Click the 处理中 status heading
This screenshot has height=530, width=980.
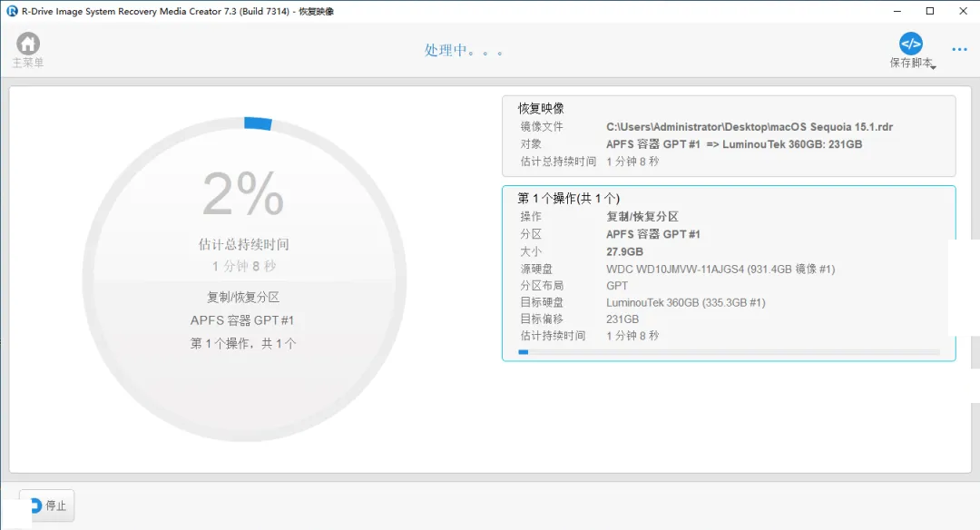pos(463,50)
